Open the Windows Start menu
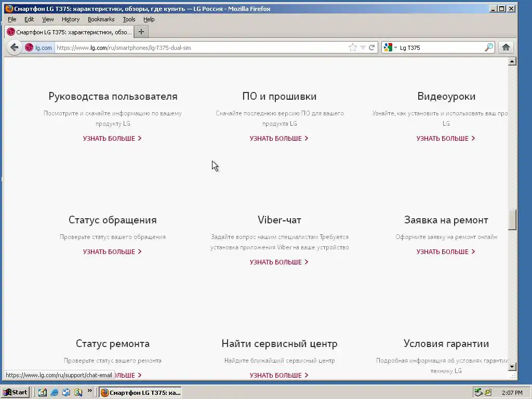 (x=16, y=392)
